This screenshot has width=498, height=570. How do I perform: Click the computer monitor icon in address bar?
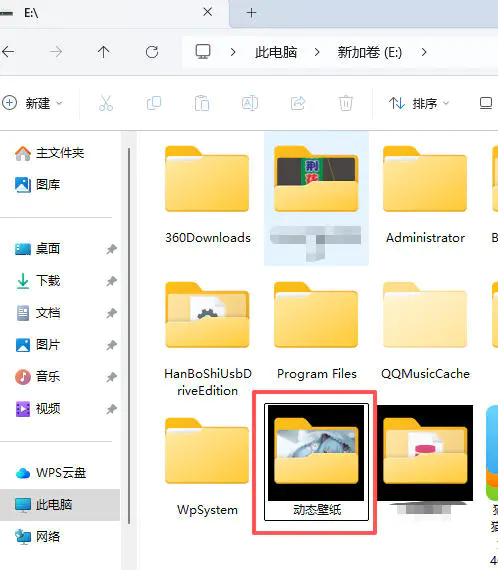coord(203,52)
